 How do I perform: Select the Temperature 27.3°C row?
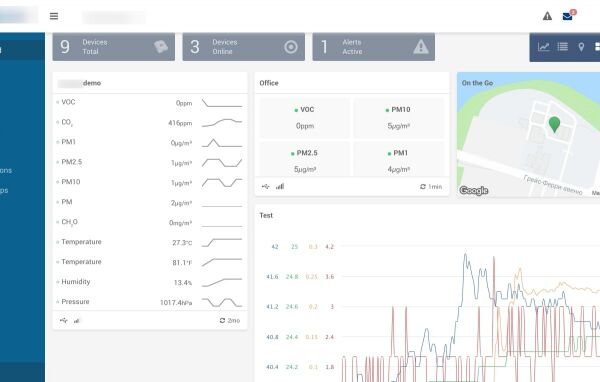coord(150,242)
